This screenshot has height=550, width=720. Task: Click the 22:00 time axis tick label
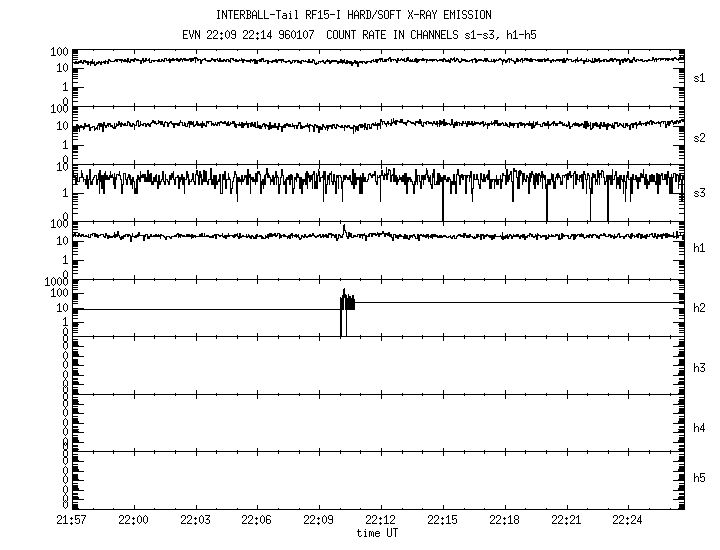tap(133, 521)
